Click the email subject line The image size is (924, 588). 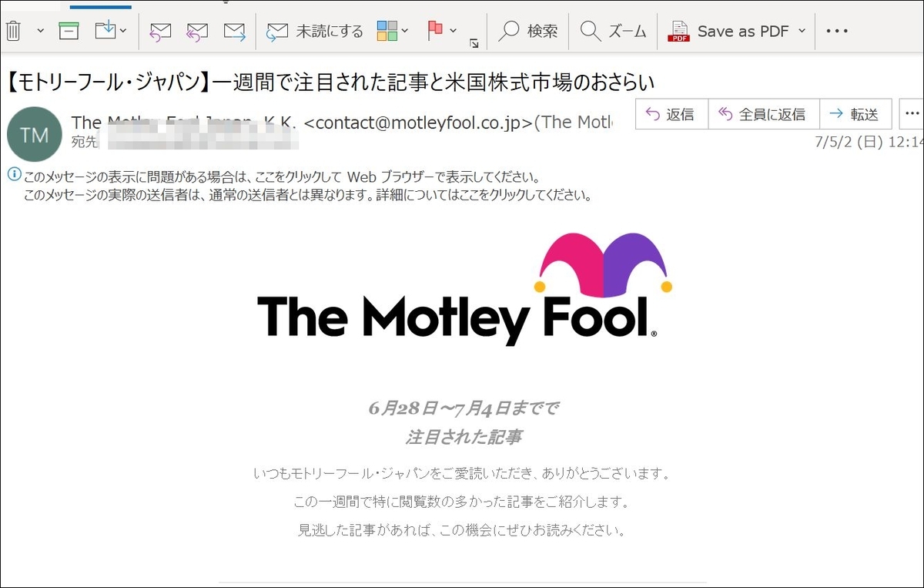(330, 80)
